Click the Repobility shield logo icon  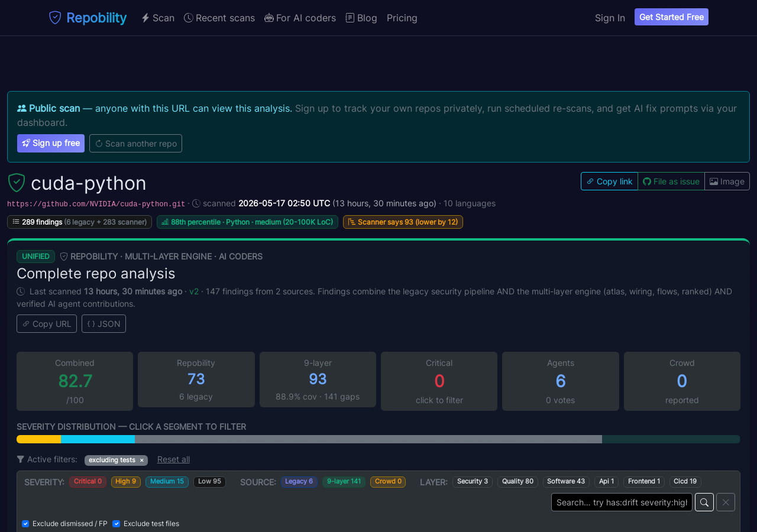point(55,18)
